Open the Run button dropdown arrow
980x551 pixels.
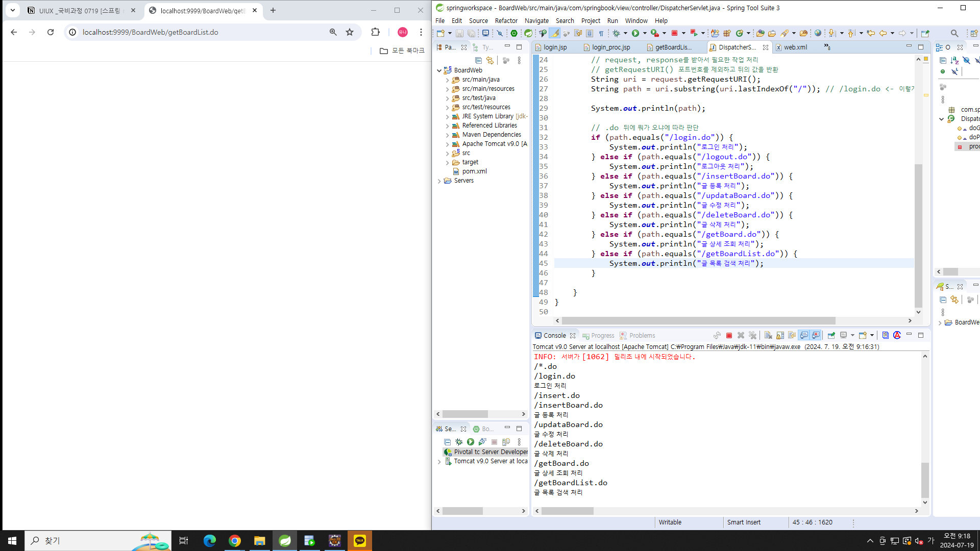[x=645, y=33]
